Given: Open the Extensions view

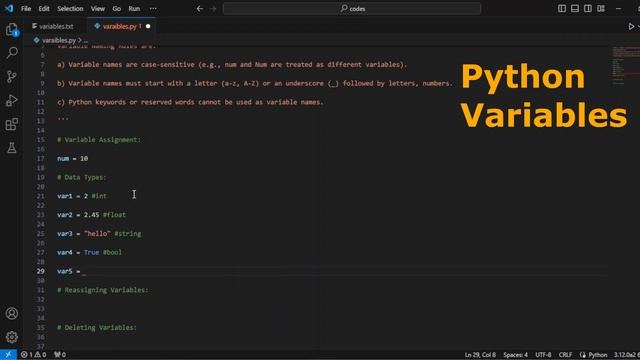Looking at the screenshot, I should 12,124.
